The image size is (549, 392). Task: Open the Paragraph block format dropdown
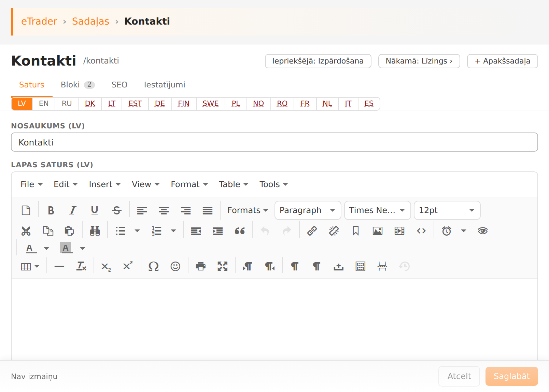308,210
